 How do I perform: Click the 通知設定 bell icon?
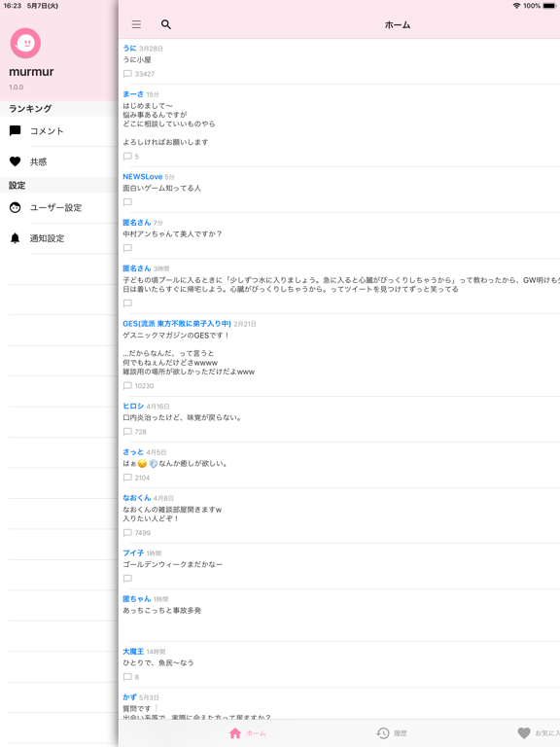pyautogui.click(x=16, y=238)
